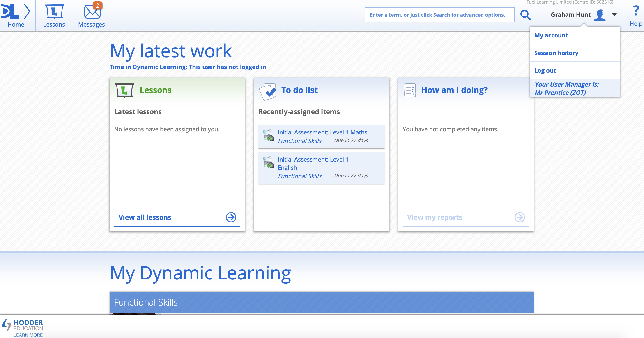Click the My Dynamic Learning heading
Image resolution: width=644 pixels, height=338 pixels.
pos(200,273)
